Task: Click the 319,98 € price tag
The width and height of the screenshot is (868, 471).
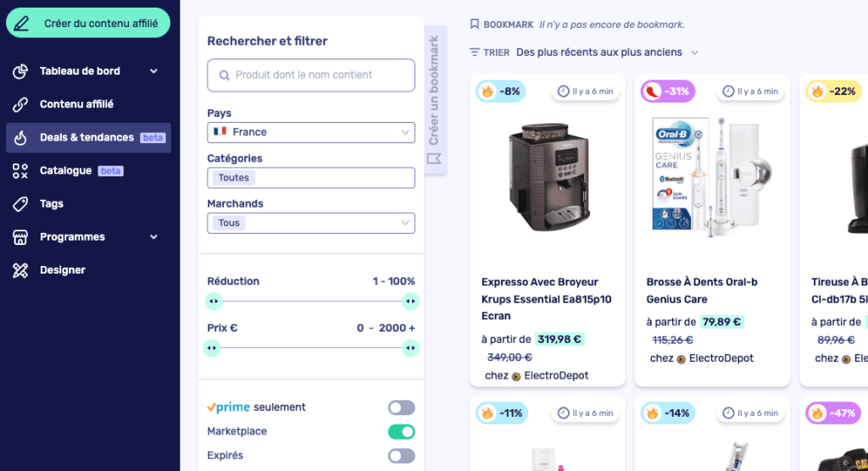Action: 559,340
